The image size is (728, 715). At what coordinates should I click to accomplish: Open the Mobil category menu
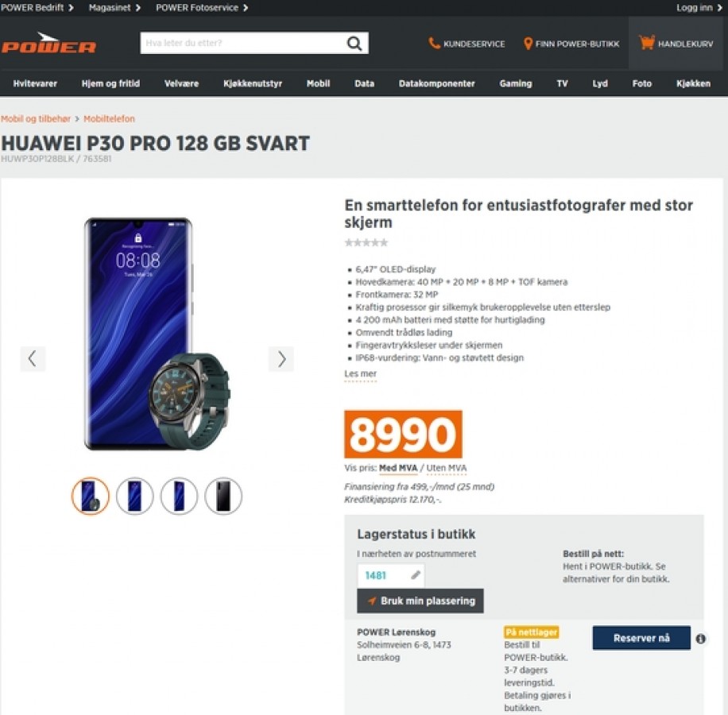pos(318,83)
